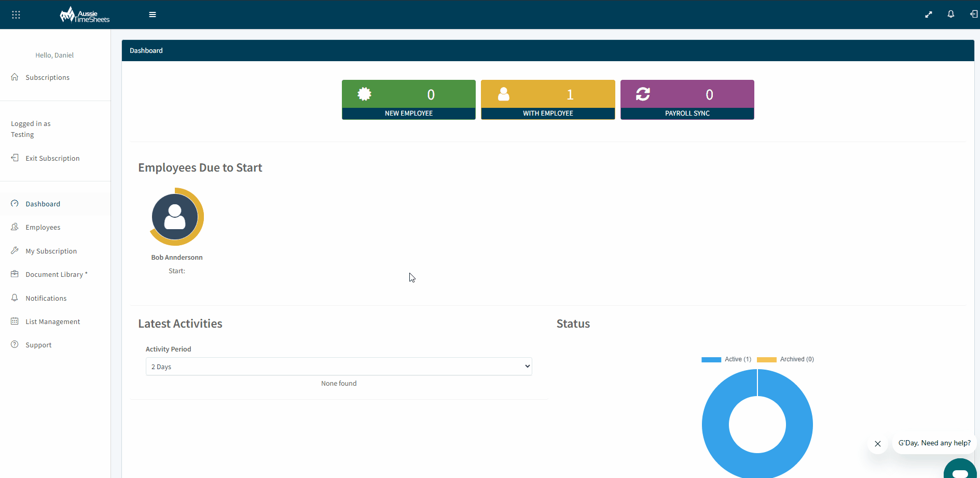Click the Employees people icon
The width and height of the screenshot is (980, 478).
click(15, 227)
